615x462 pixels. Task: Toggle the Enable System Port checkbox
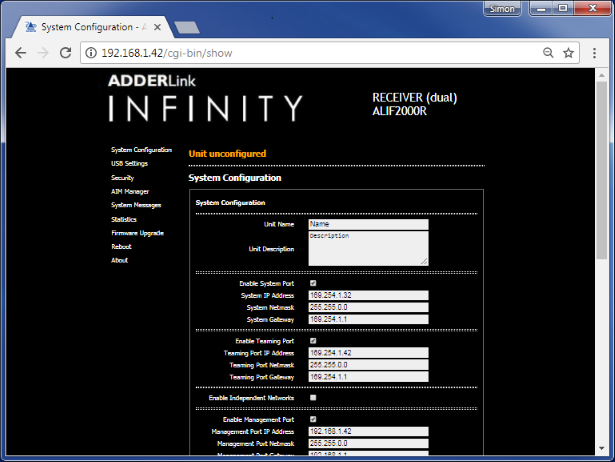(313, 283)
